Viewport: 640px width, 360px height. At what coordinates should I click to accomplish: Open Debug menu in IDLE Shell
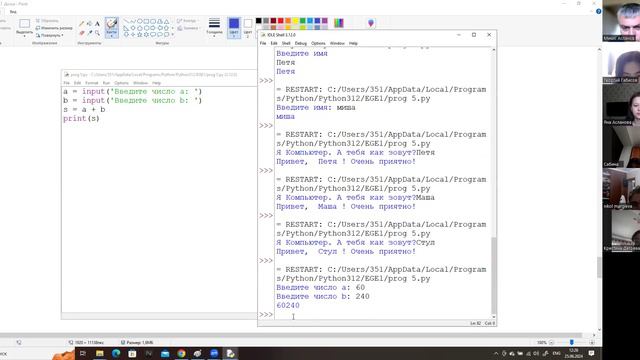click(300, 43)
